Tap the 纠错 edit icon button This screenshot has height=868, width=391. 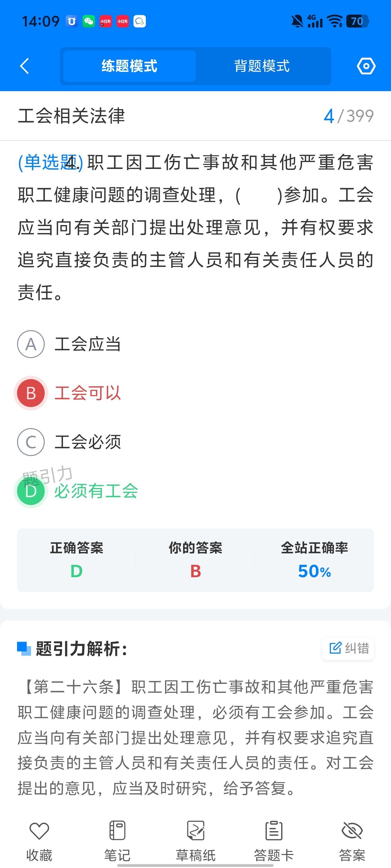(348, 648)
